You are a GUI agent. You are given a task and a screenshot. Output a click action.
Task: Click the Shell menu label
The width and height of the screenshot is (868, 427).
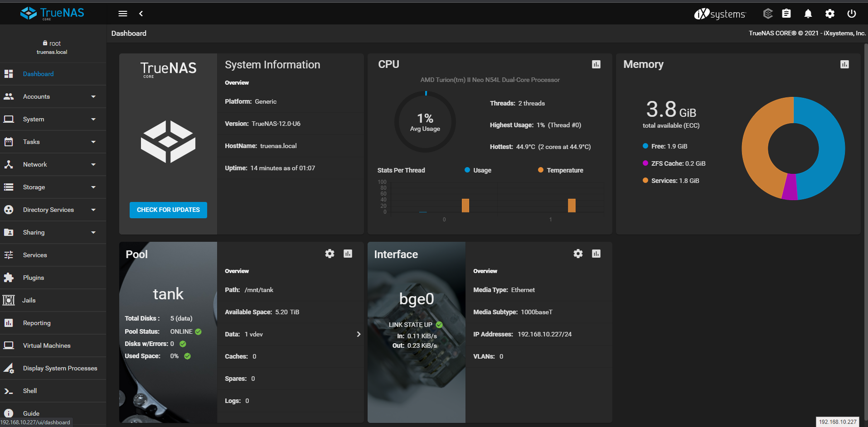tap(30, 391)
